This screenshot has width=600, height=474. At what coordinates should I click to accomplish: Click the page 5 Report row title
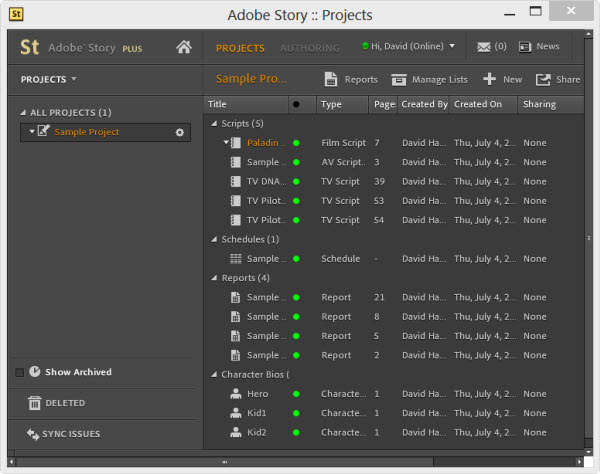tap(266, 336)
